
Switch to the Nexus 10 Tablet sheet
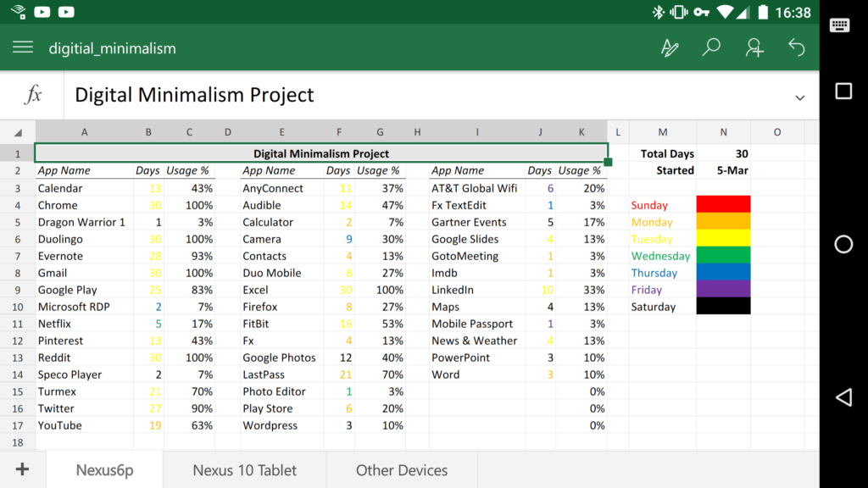[x=245, y=469]
